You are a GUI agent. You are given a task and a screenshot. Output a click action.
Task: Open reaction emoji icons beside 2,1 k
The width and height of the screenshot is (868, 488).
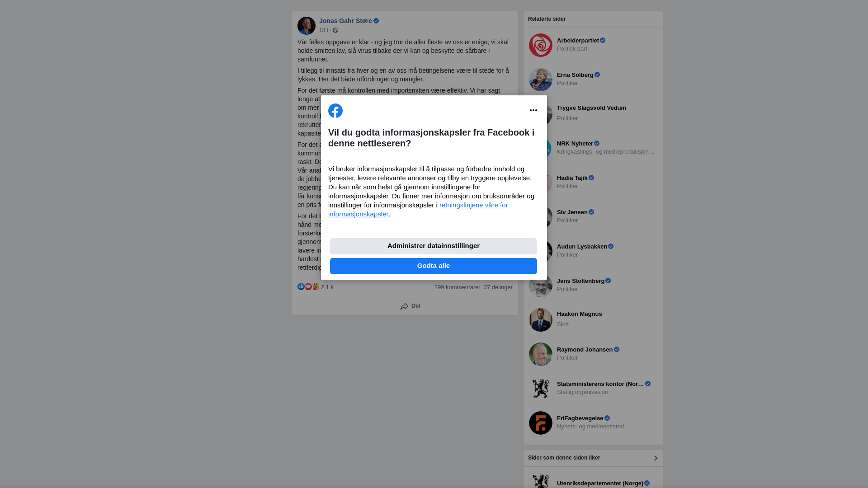click(308, 287)
